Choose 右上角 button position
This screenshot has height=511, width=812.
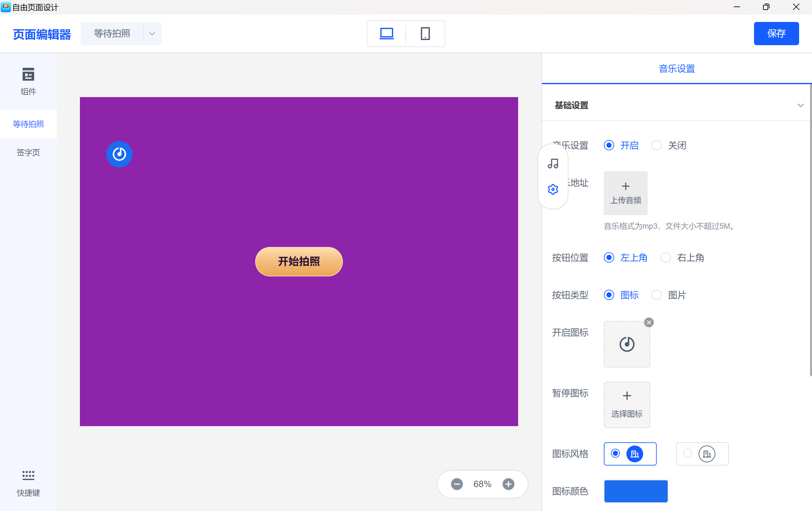(665, 257)
